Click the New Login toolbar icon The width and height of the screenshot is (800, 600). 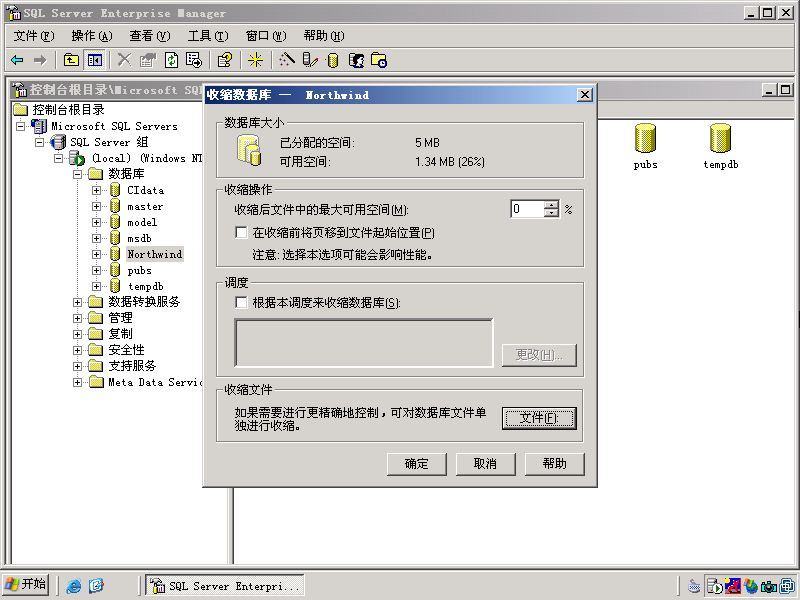coord(356,60)
